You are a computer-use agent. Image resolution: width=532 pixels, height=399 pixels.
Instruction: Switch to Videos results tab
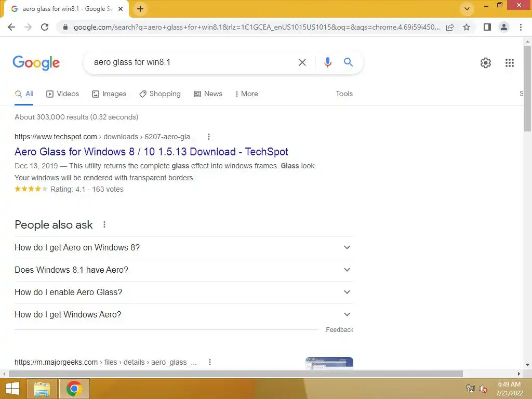click(62, 94)
